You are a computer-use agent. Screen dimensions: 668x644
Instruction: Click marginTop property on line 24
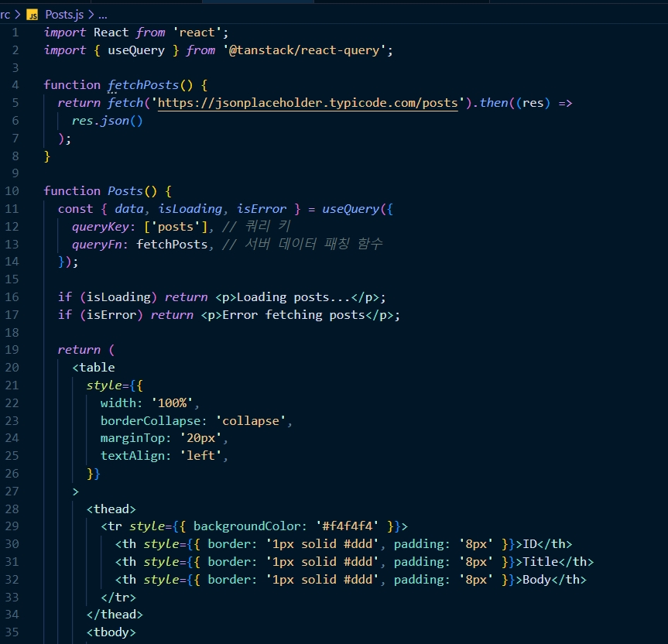click(132, 438)
